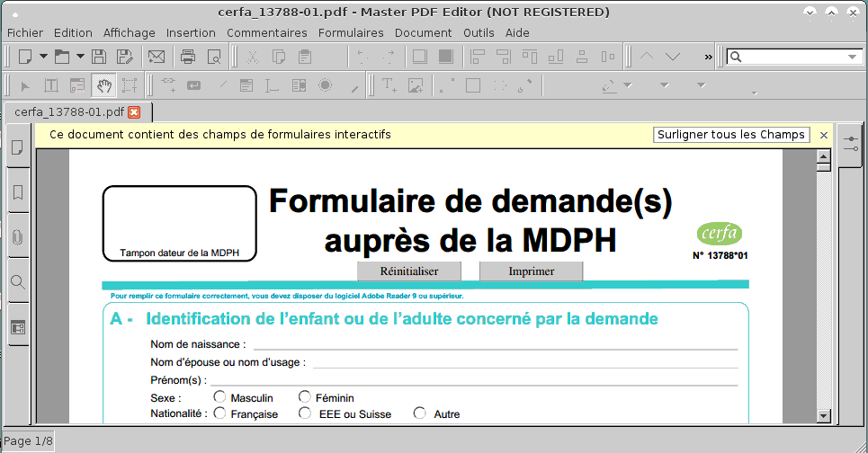
Task: Open the Pages panel in left sidebar
Action: (18, 147)
